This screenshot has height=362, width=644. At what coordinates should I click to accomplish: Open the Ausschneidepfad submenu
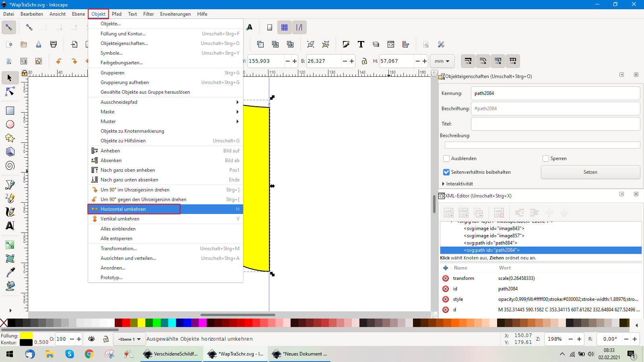(119, 102)
